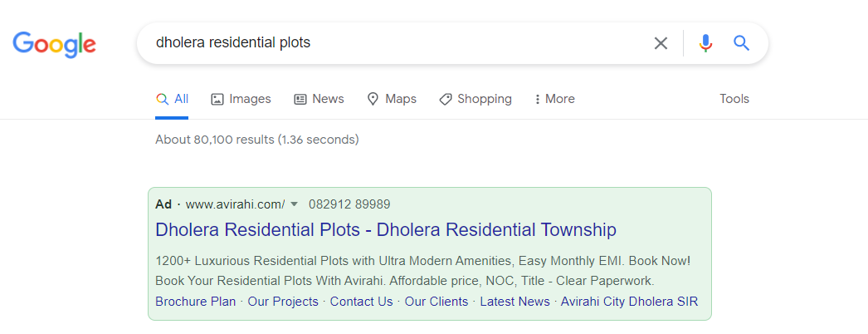Open the Latest News sitelink
Screen dimensions: 868x334
(x=514, y=302)
